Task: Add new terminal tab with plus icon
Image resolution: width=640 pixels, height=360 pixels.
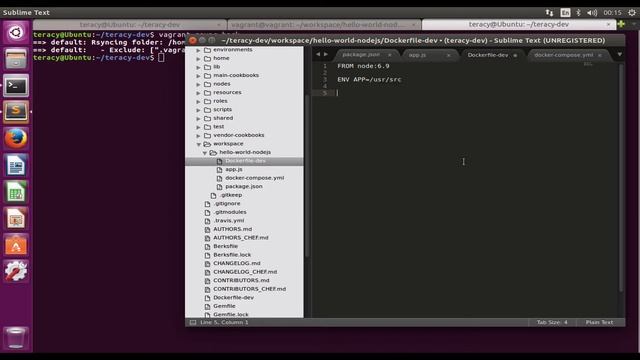Action: (621, 24)
